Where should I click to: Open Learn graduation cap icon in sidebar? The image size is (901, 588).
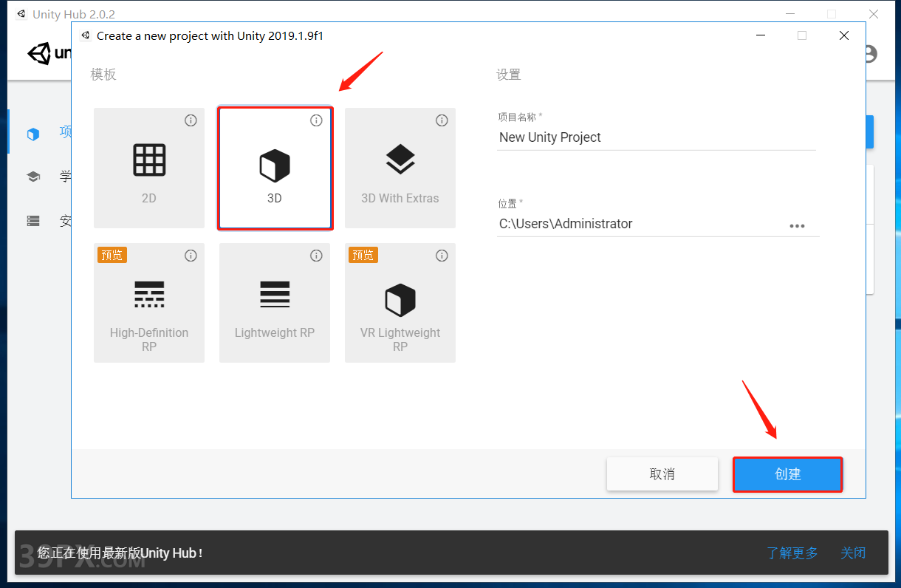click(32, 177)
